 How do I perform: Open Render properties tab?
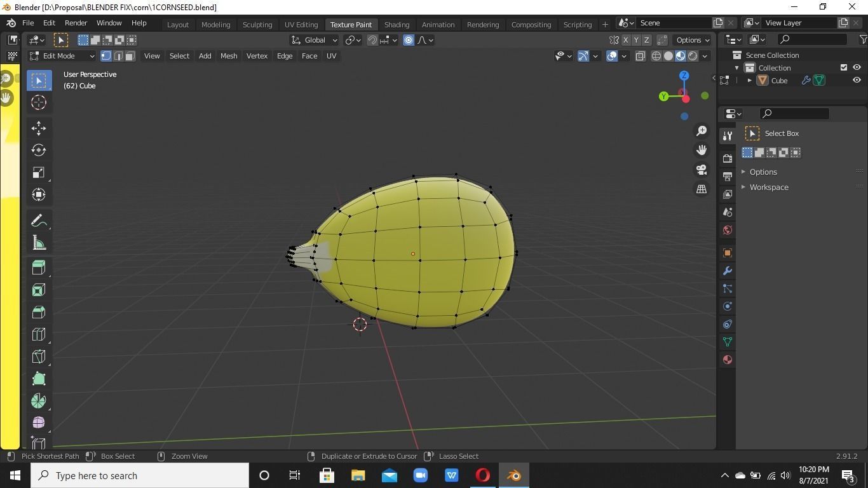pos(728,158)
